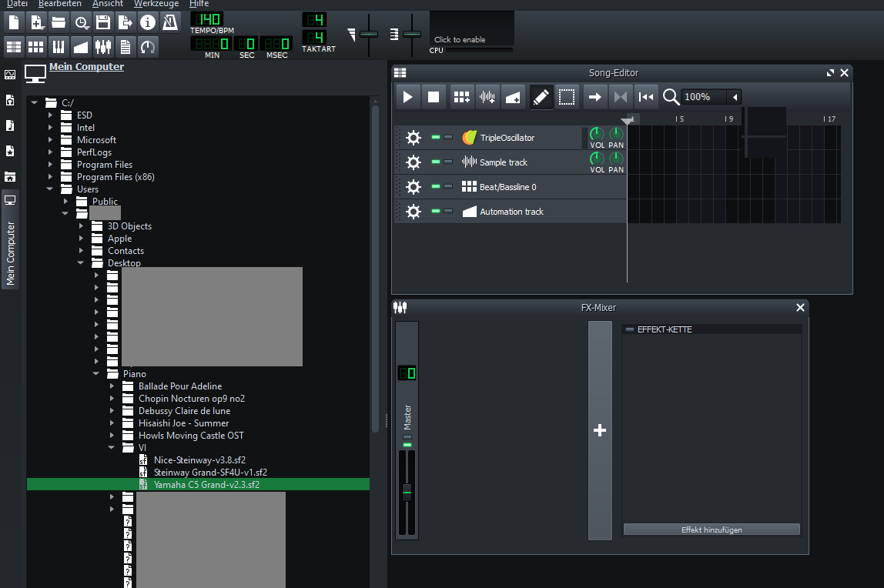The image size is (884, 588).
Task: Open the Datei menu
Action: point(17,3)
